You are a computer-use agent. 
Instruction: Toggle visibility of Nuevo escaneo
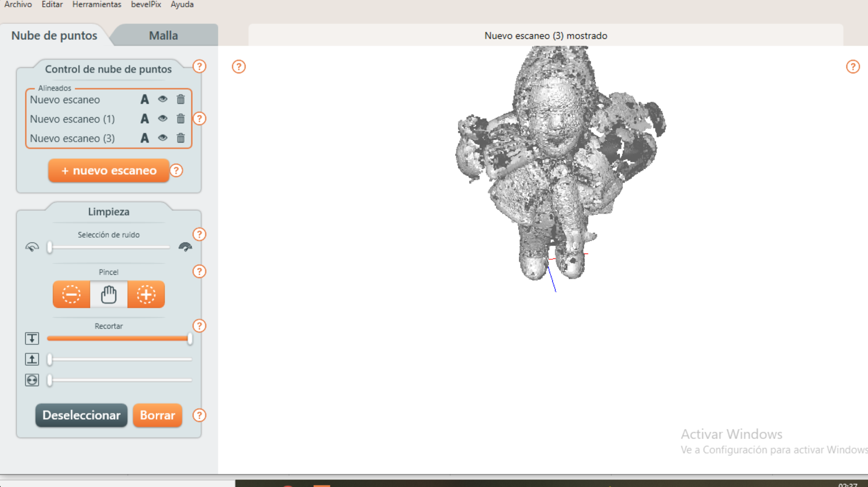(162, 99)
